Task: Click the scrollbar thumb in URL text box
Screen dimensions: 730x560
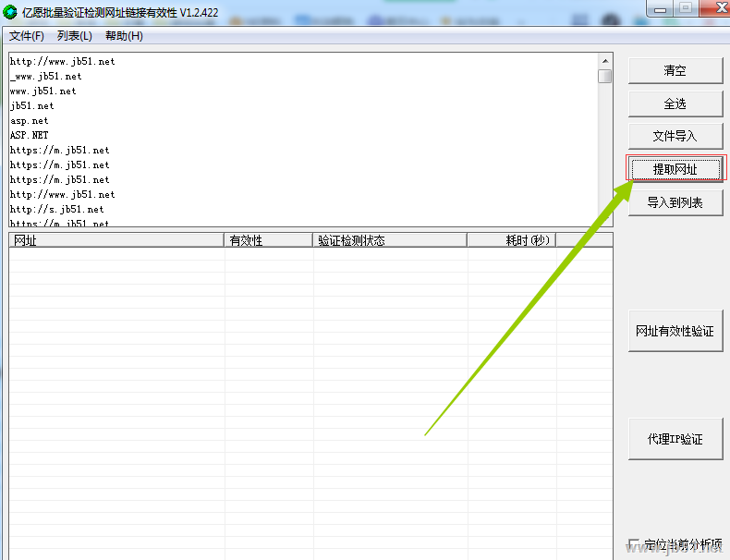Action: click(604, 76)
